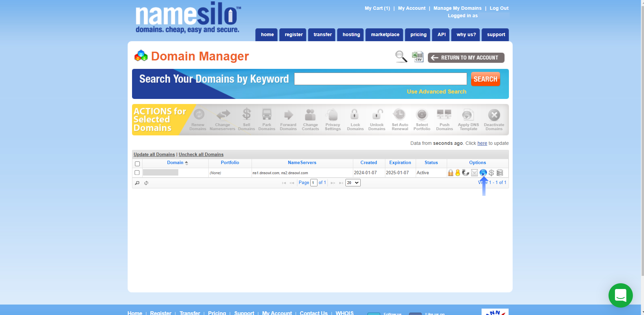The width and height of the screenshot is (644, 315).
Task: Click the envelope icon in row options
Action: pyautogui.click(x=474, y=173)
